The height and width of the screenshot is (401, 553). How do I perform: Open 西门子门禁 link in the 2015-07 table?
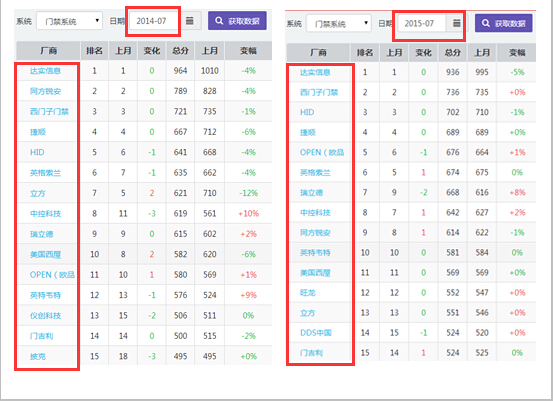[319, 92]
